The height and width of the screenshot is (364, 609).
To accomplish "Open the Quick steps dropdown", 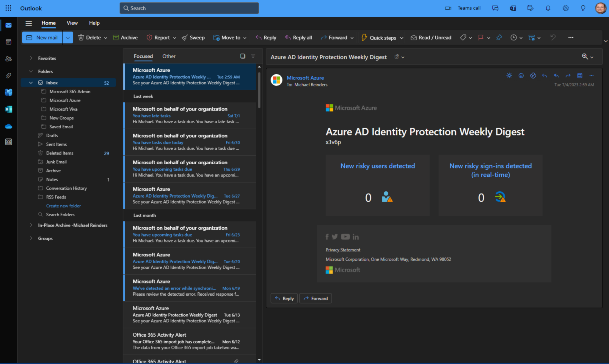I will 402,37.
